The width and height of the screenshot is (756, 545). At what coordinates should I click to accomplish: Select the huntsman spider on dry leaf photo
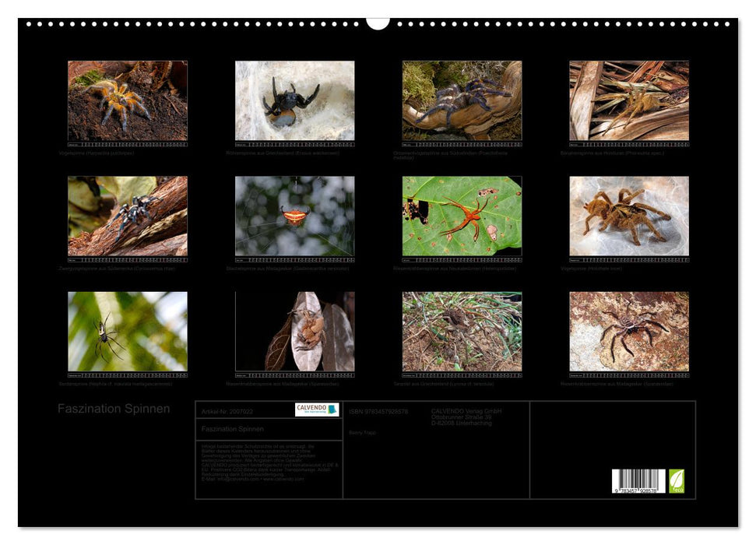pyautogui.click(x=294, y=332)
